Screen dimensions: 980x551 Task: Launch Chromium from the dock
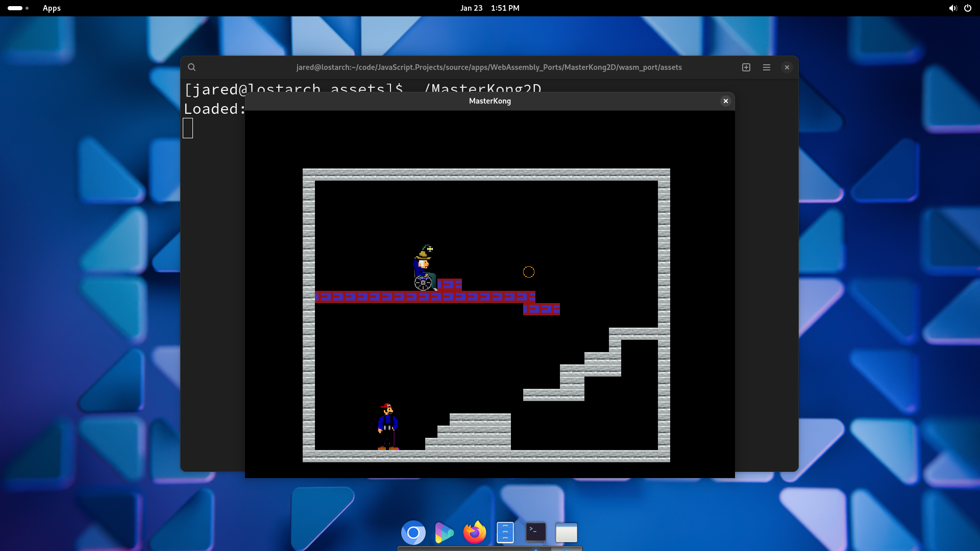click(x=413, y=533)
